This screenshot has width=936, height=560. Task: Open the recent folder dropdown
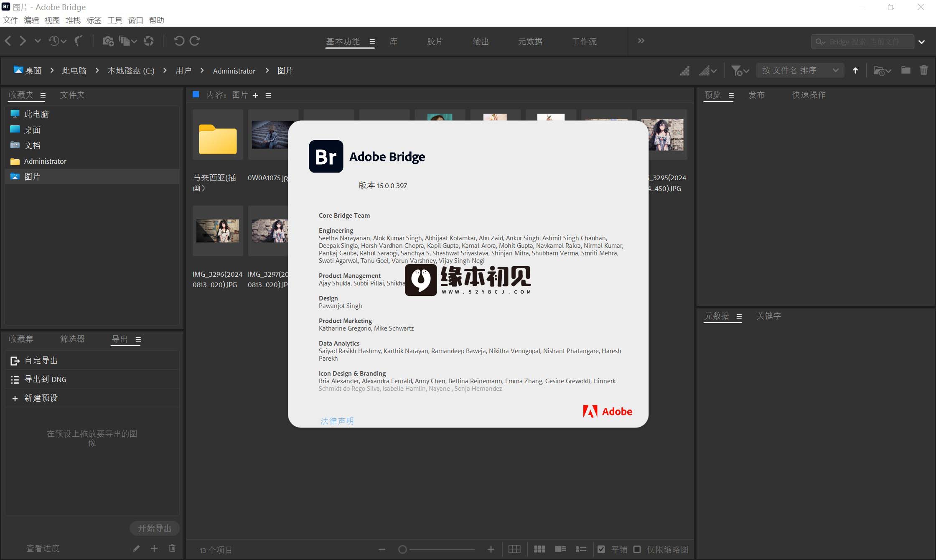(883, 71)
